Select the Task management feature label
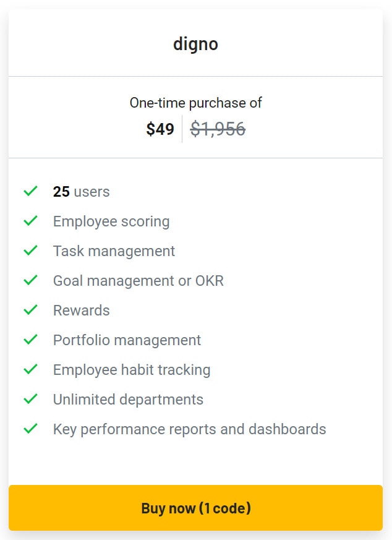Image resolution: width=392 pixels, height=540 pixels. [114, 251]
